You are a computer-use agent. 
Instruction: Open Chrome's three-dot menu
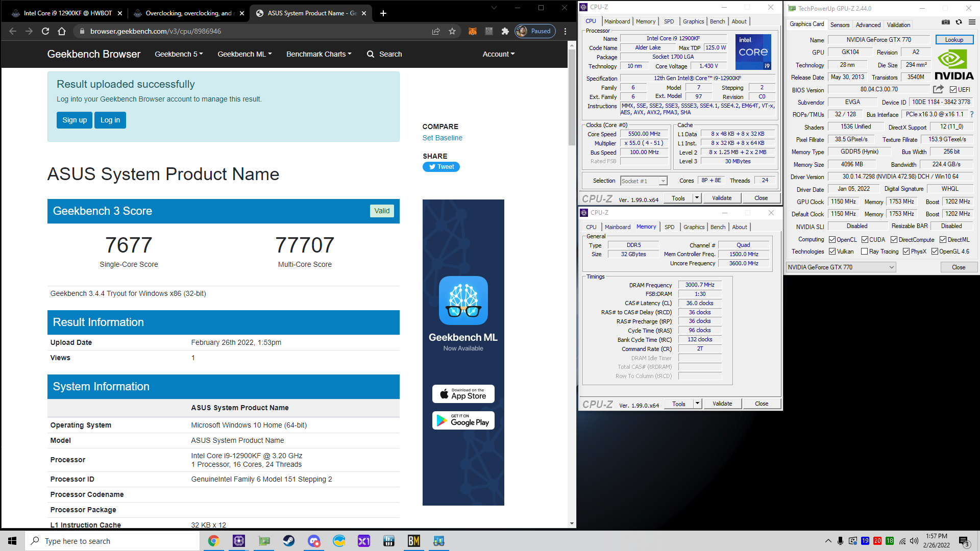(x=565, y=31)
